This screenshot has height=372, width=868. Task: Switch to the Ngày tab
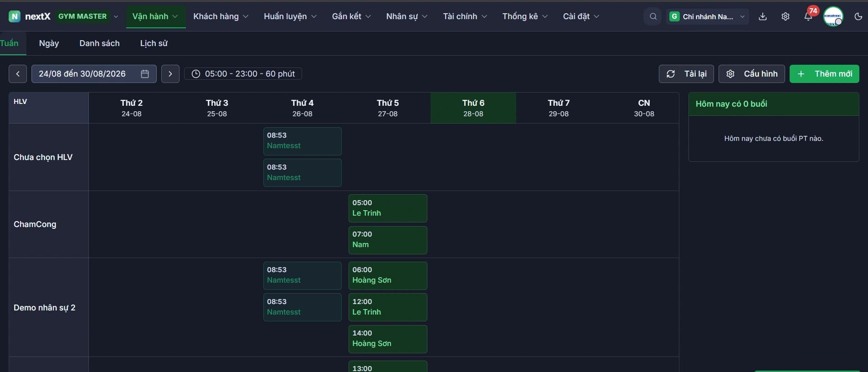click(49, 43)
